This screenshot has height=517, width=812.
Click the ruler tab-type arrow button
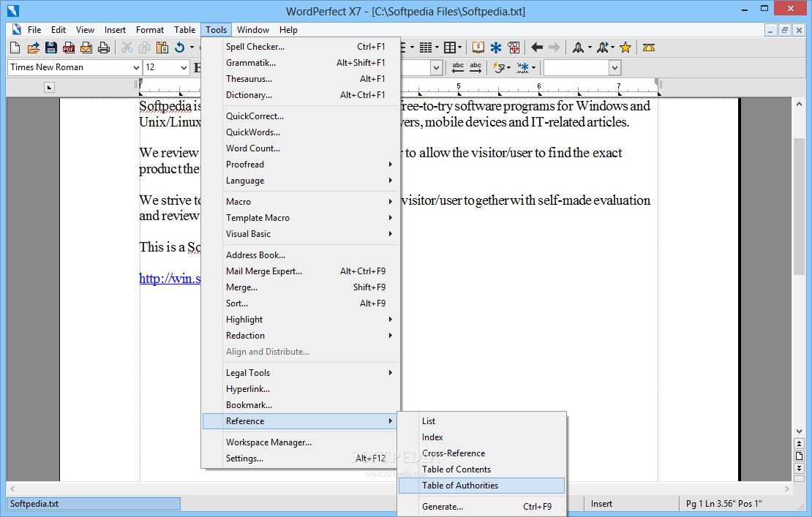tap(49, 88)
